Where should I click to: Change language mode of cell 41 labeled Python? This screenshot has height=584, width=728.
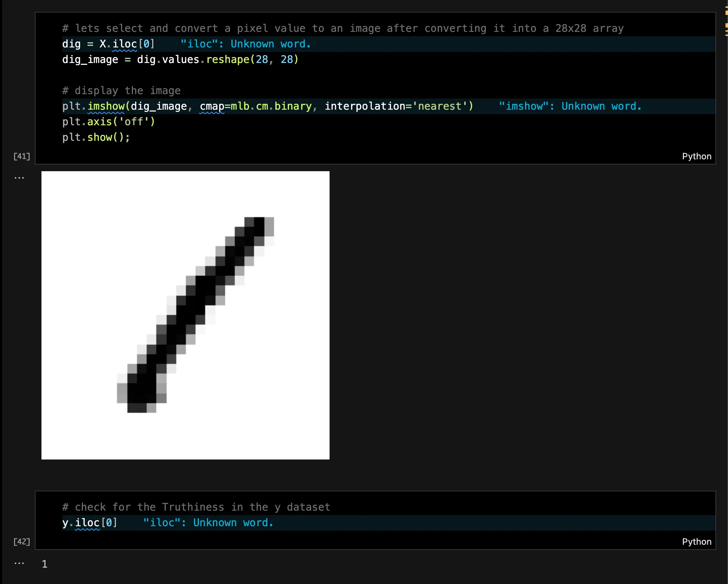click(697, 156)
